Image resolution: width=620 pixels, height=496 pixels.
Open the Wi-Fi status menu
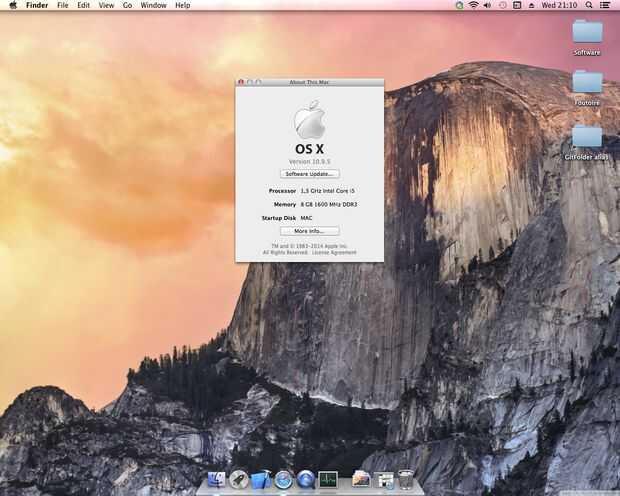(x=474, y=5)
